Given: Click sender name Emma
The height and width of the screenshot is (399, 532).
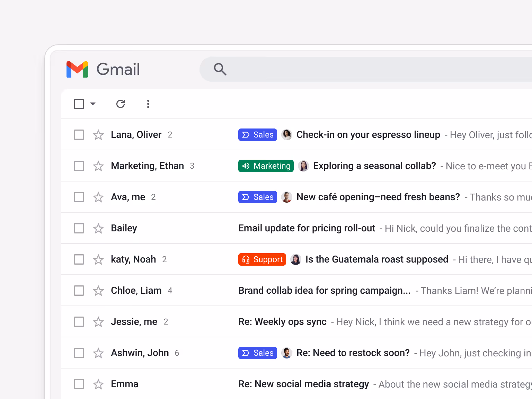Looking at the screenshot, I should click(124, 384).
